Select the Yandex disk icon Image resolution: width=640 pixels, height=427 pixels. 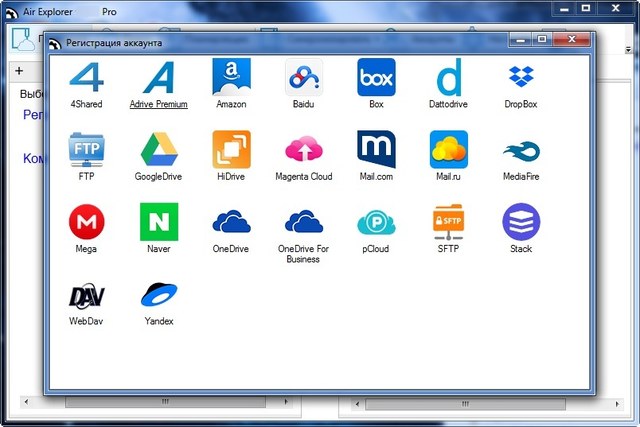click(x=159, y=294)
